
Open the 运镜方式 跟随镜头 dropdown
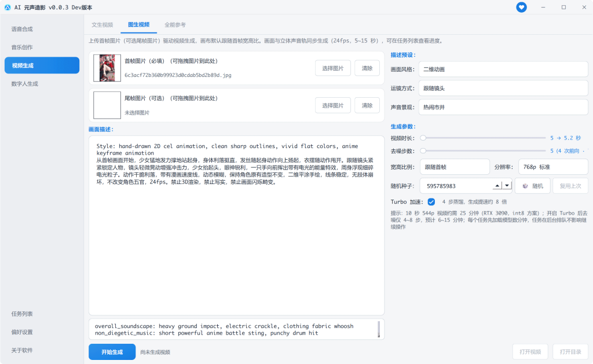pyautogui.click(x=503, y=88)
